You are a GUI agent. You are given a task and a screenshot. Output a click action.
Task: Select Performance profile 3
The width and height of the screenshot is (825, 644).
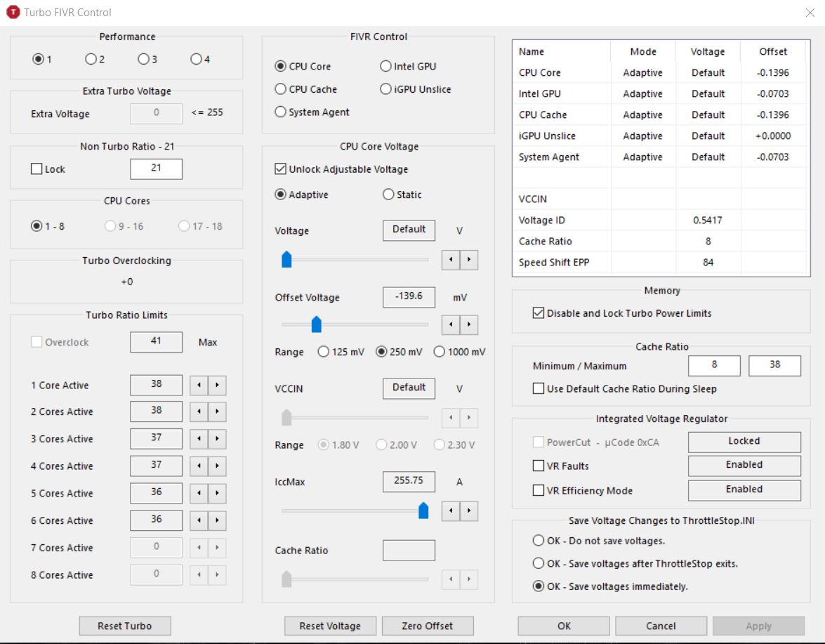coord(143,60)
